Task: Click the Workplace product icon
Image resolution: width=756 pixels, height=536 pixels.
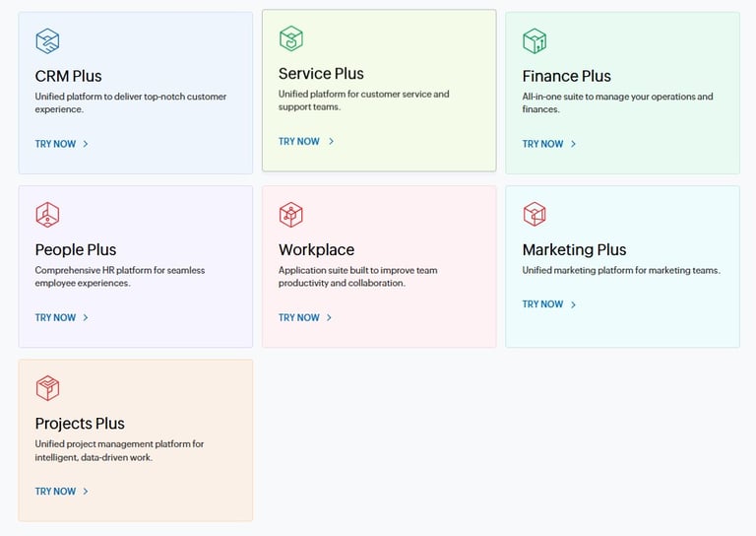Action: 290,215
